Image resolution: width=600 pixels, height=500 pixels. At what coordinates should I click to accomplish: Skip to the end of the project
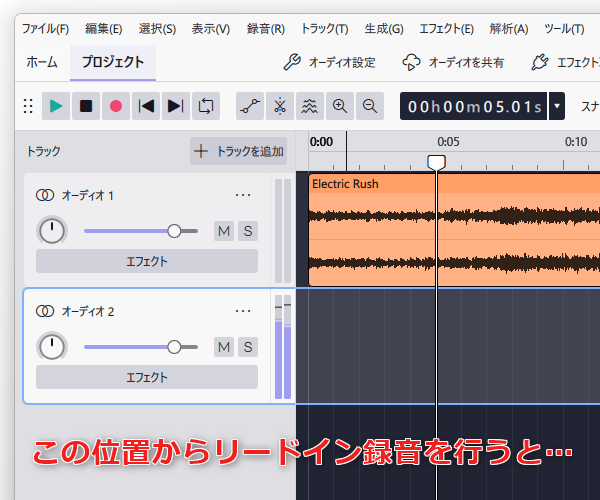176,106
